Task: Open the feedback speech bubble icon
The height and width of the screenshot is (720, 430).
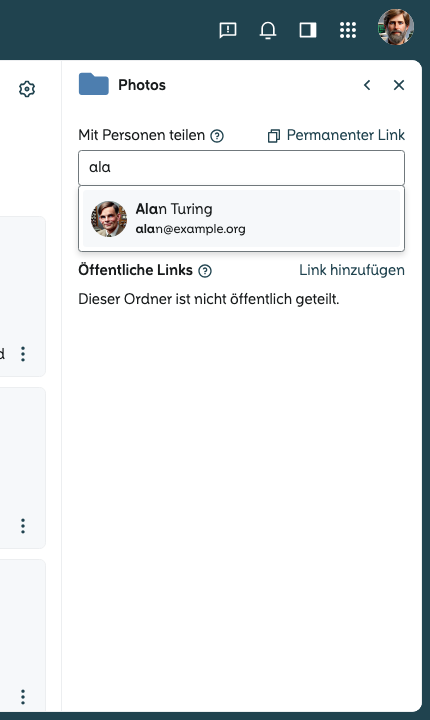Action: (x=228, y=30)
